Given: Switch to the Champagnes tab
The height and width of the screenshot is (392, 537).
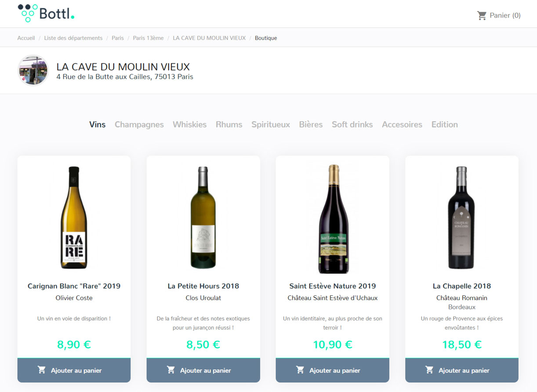Looking at the screenshot, I should pos(139,124).
